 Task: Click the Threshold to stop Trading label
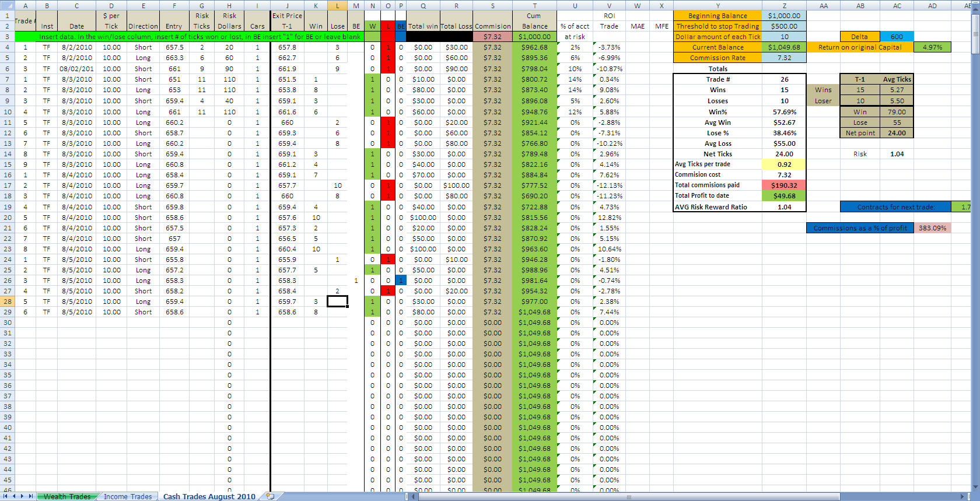pyautogui.click(x=717, y=26)
